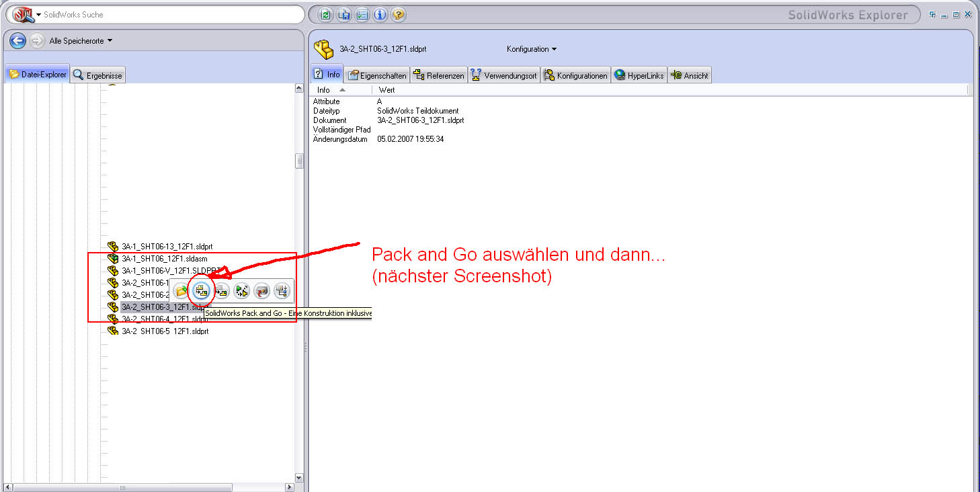Select 3A-2_SHT06-4_12F1 file in the tree

click(x=165, y=319)
